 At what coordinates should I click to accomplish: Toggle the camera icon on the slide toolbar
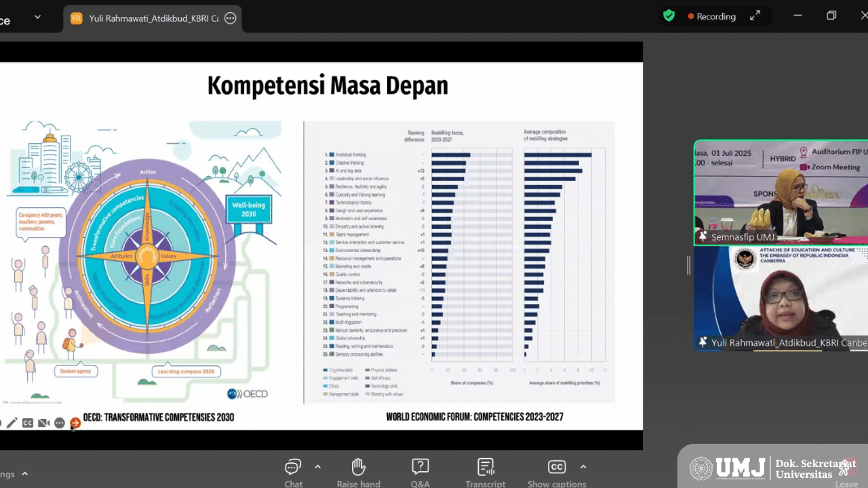click(x=43, y=423)
